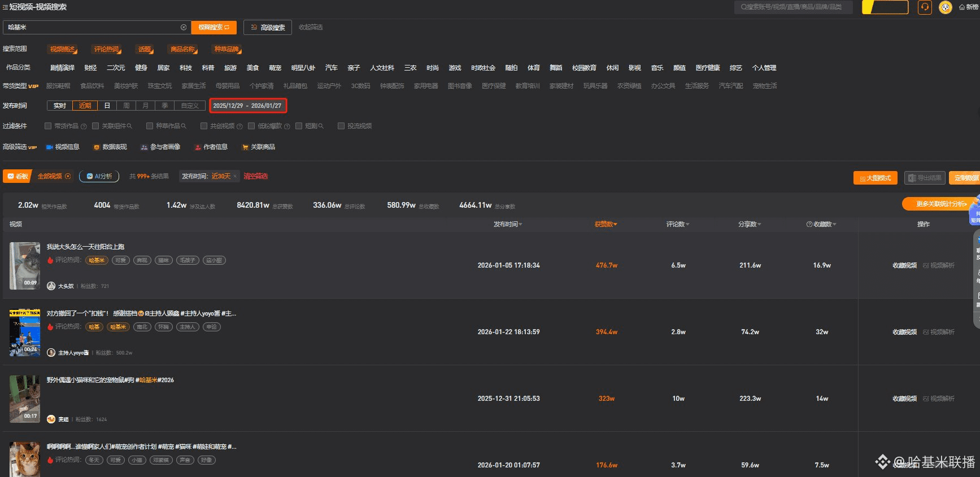Viewport: 980px width, 477px height.
Task: Clear the 哈基米 search box text
Action: click(x=184, y=27)
